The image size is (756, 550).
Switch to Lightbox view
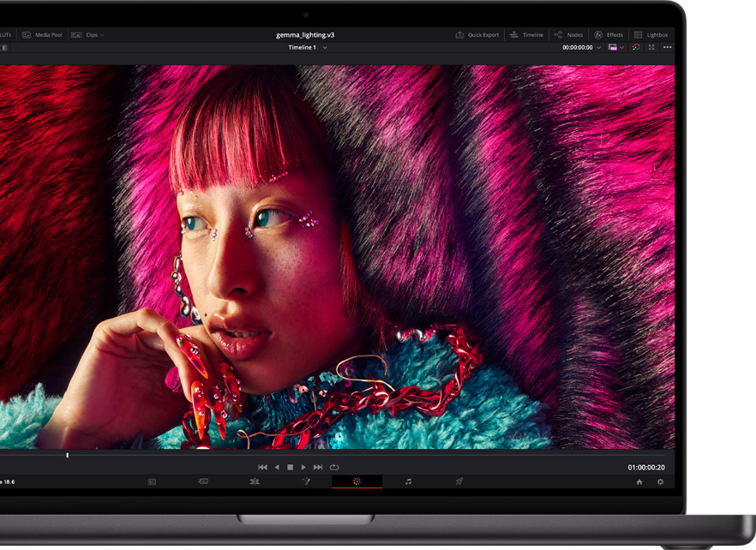click(x=651, y=35)
